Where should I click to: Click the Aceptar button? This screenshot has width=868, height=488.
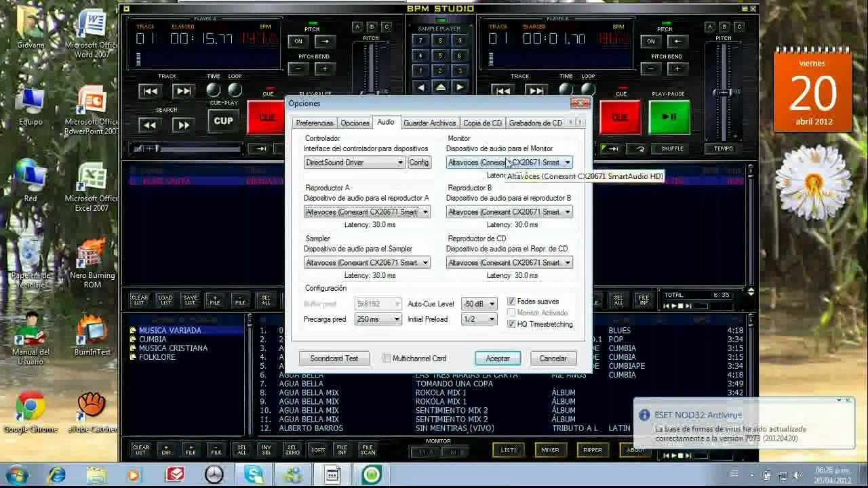pos(497,359)
